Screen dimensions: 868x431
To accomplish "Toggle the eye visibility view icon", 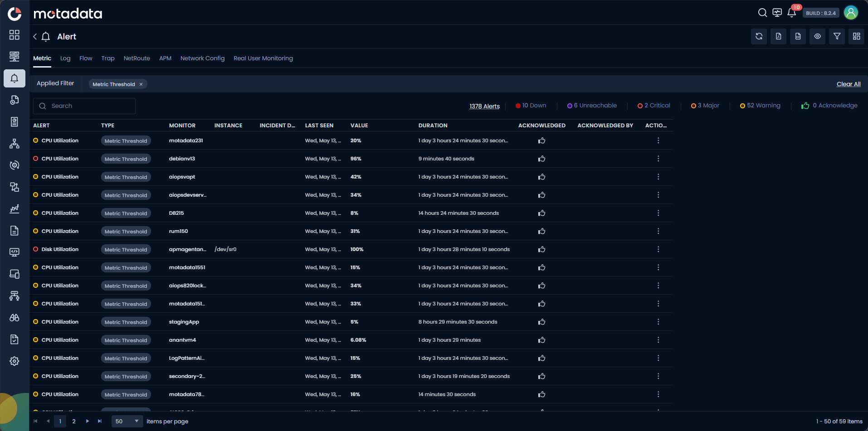I will (x=818, y=36).
